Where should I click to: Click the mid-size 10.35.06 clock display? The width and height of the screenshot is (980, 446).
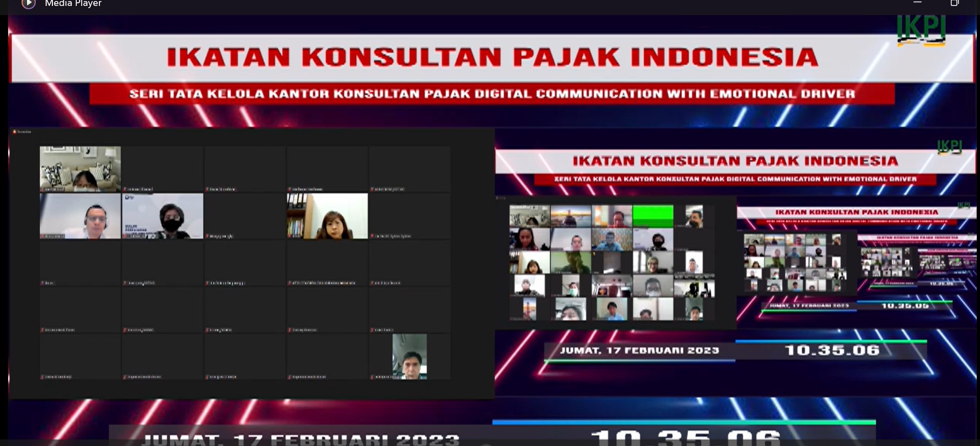coord(832,350)
